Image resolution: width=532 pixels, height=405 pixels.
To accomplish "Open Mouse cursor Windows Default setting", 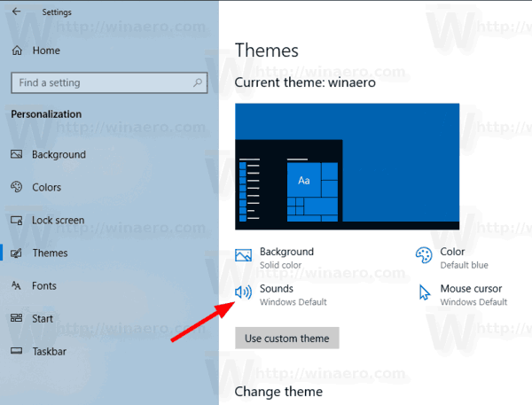I will [473, 295].
